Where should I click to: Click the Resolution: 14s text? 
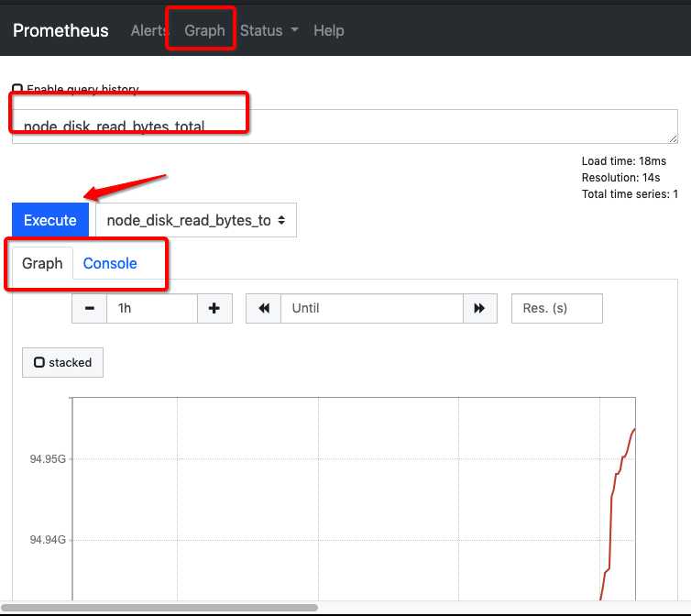[620, 177]
